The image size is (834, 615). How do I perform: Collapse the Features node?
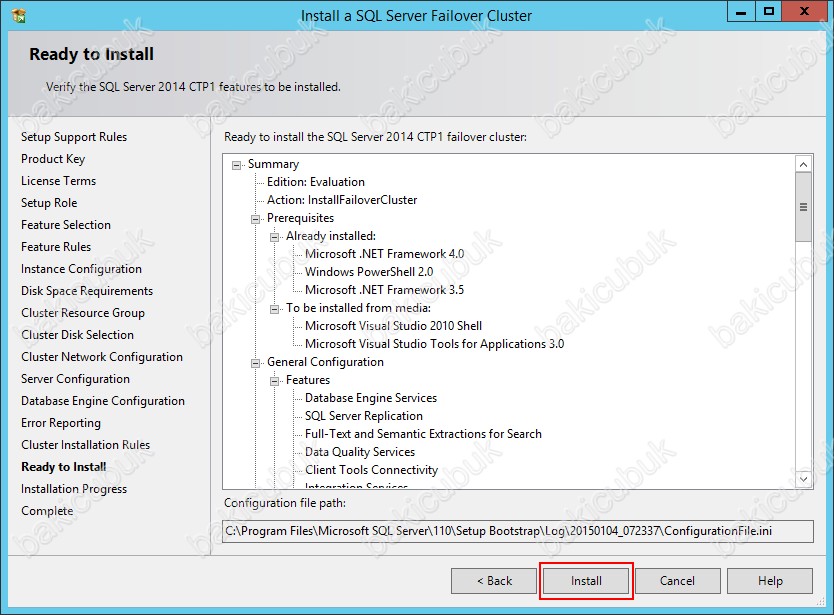[275, 381]
